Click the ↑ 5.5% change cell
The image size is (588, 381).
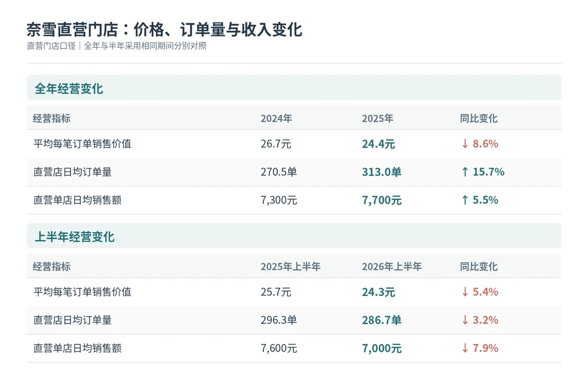(x=480, y=200)
